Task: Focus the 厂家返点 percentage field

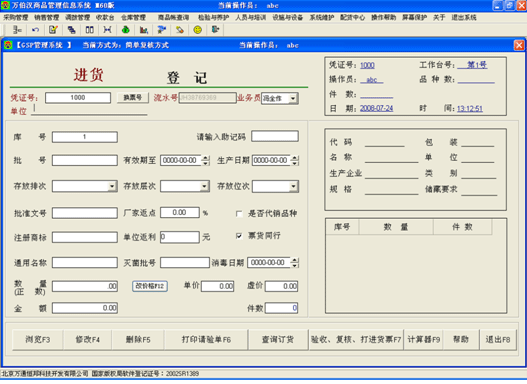Action: 180,212
